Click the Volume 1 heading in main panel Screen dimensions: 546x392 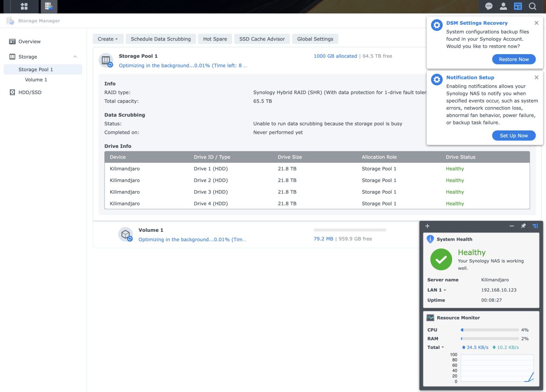151,230
